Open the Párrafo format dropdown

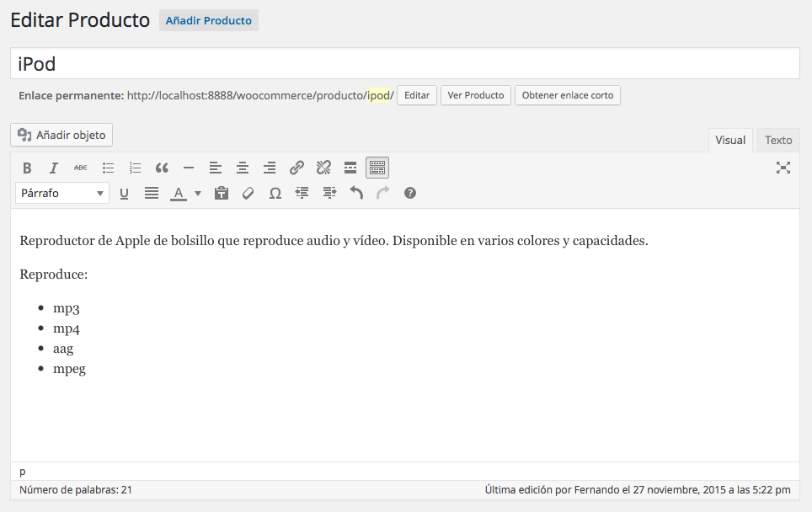(x=62, y=193)
